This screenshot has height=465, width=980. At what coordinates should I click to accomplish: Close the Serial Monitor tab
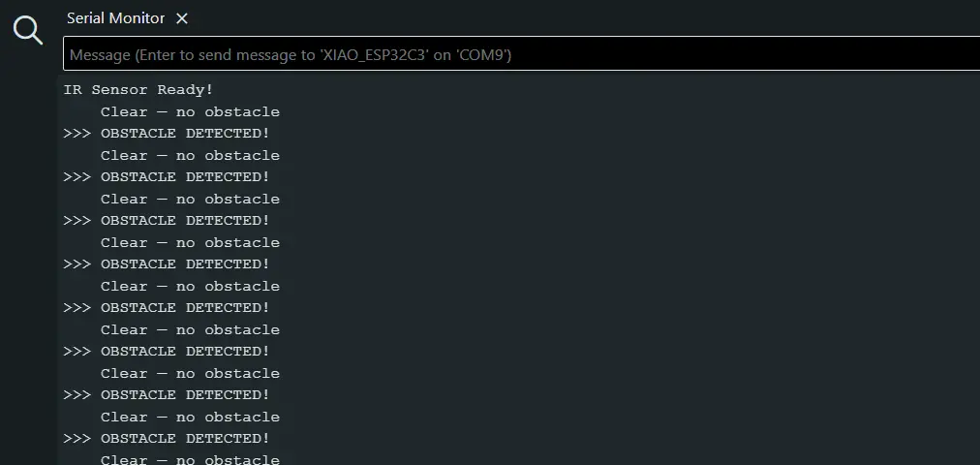182,18
